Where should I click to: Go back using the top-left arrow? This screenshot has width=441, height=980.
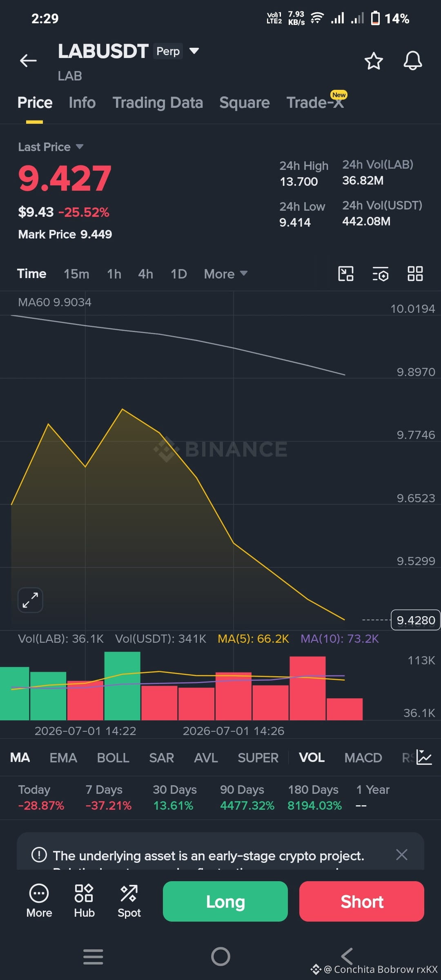coord(28,60)
